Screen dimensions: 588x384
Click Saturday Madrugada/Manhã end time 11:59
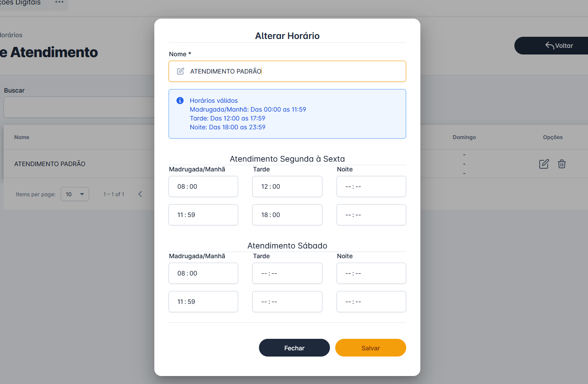(203, 302)
